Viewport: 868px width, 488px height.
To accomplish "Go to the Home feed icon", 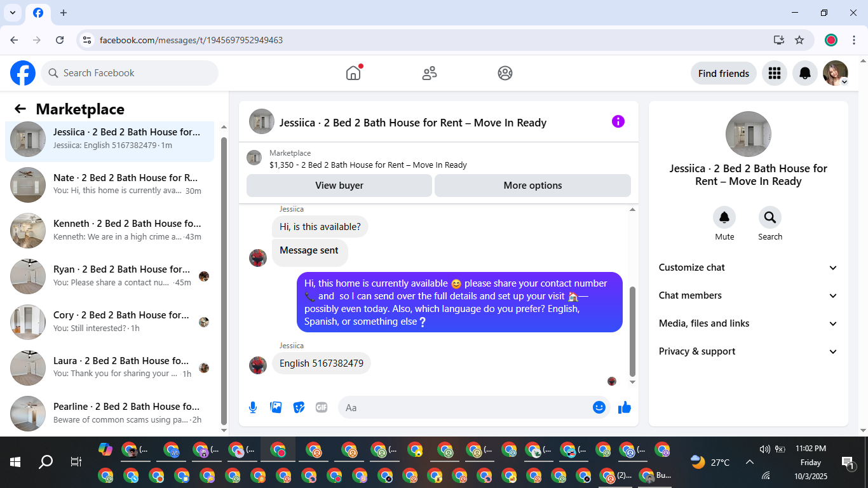I will pyautogui.click(x=353, y=73).
